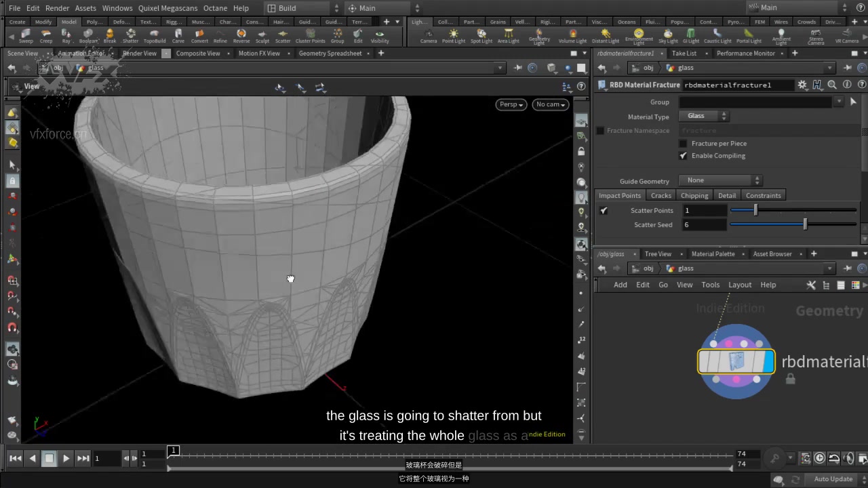Image resolution: width=868 pixels, height=488 pixels.
Task: Toggle Fracture per Piece checkbox
Action: click(683, 144)
